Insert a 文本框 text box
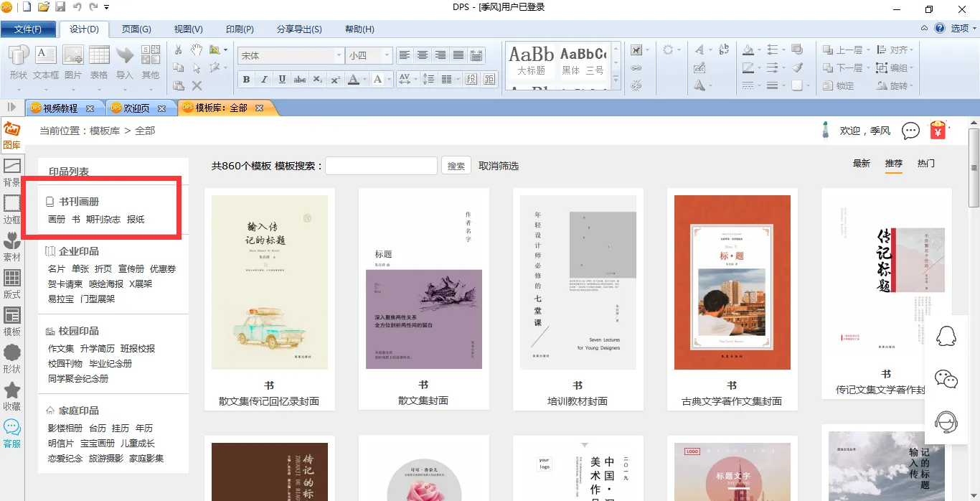 (46, 62)
